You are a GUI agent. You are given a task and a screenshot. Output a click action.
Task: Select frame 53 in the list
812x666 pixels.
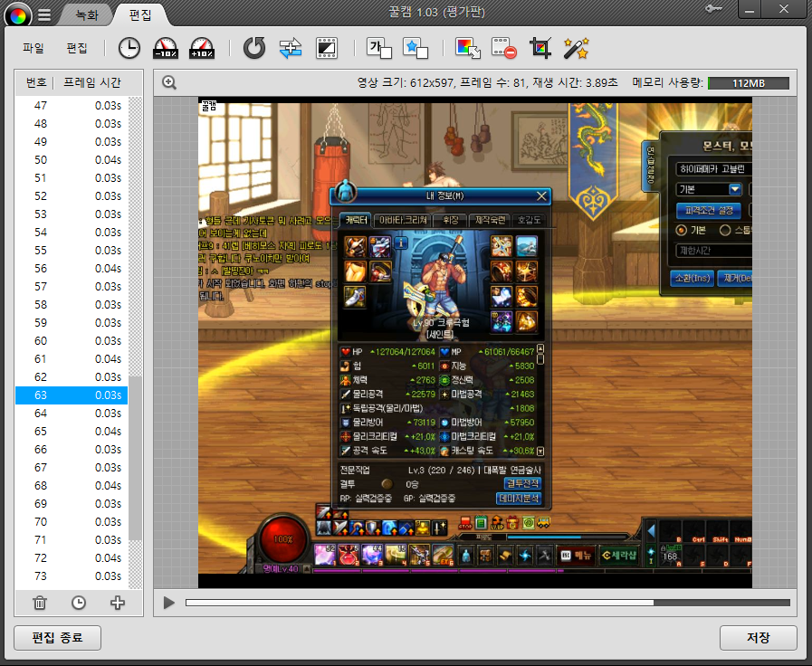click(x=72, y=214)
